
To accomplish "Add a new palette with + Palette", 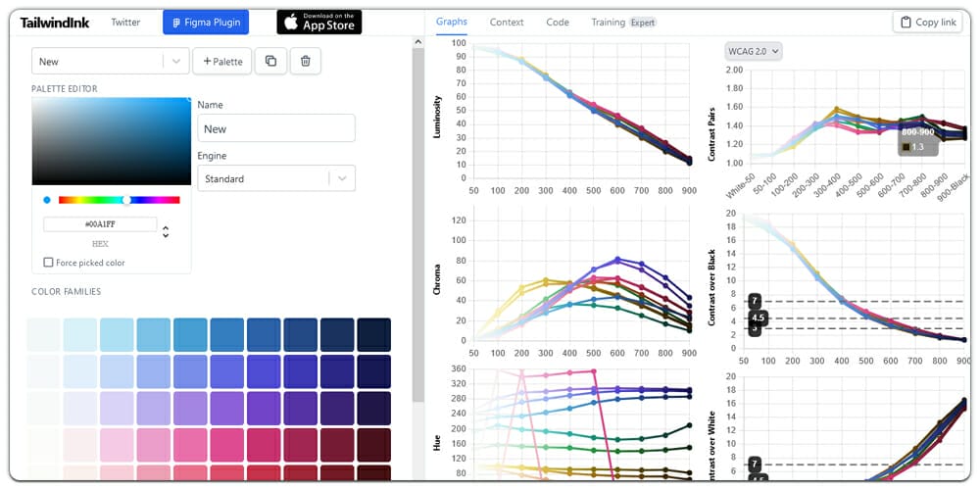I will [x=222, y=61].
